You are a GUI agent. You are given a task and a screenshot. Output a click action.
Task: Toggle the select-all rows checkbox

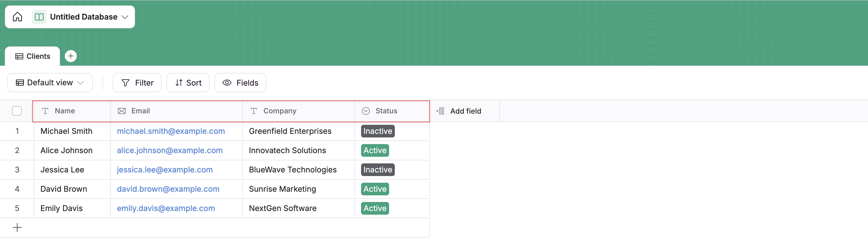[x=17, y=111]
